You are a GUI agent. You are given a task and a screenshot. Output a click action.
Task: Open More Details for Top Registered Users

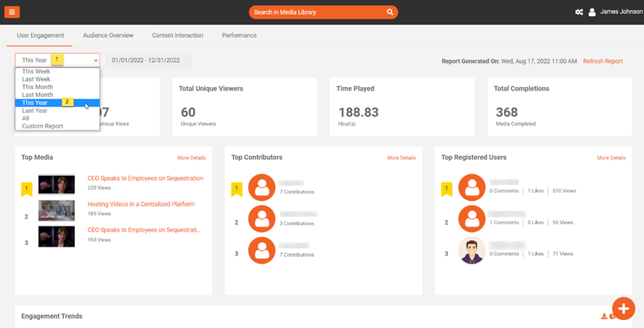pyautogui.click(x=611, y=157)
